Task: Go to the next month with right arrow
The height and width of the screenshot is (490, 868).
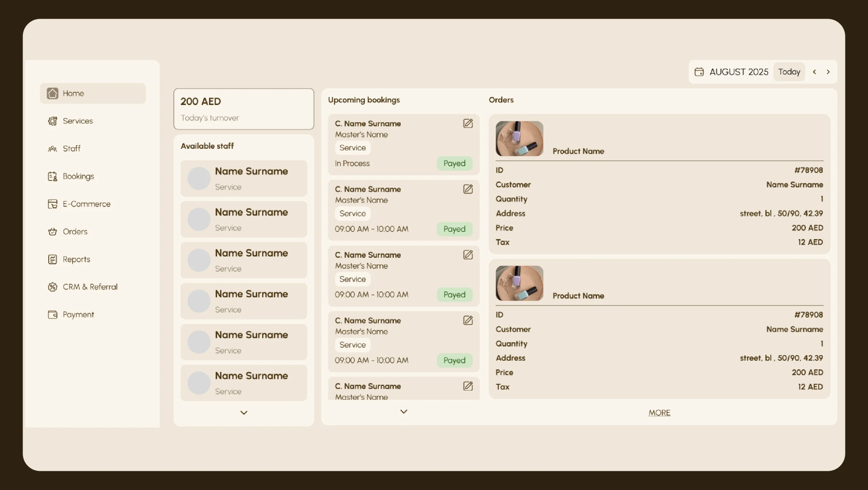Action: point(828,72)
